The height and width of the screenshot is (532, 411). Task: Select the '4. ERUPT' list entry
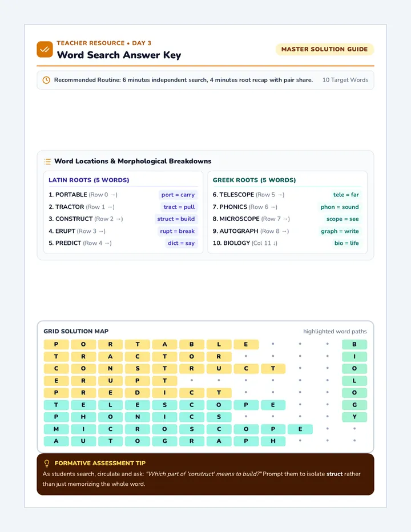pyautogui.click(x=77, y=231)
